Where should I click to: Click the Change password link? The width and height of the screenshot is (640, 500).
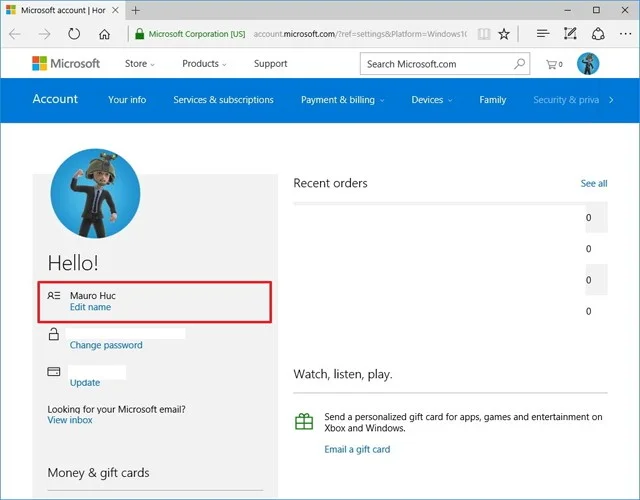[x=106, y=345]
